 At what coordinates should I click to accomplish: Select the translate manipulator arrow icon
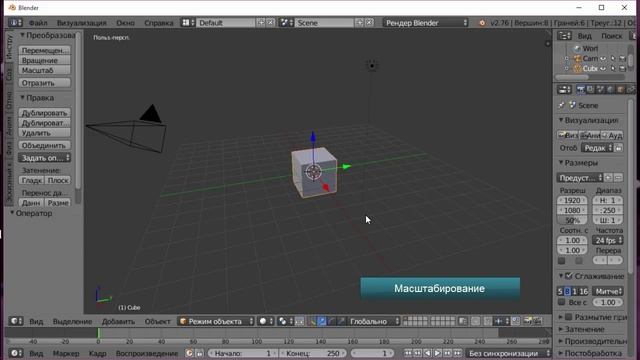322,321
